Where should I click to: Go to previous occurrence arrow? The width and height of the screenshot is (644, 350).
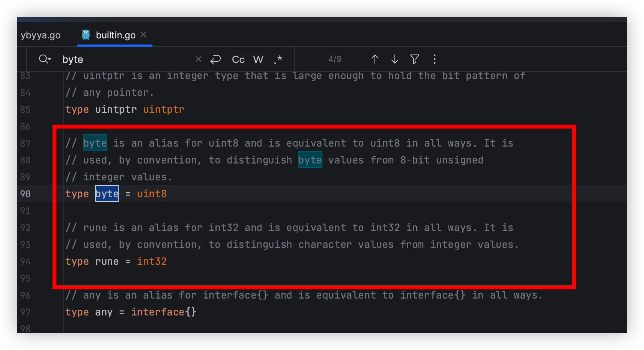(x=375, y=59)
